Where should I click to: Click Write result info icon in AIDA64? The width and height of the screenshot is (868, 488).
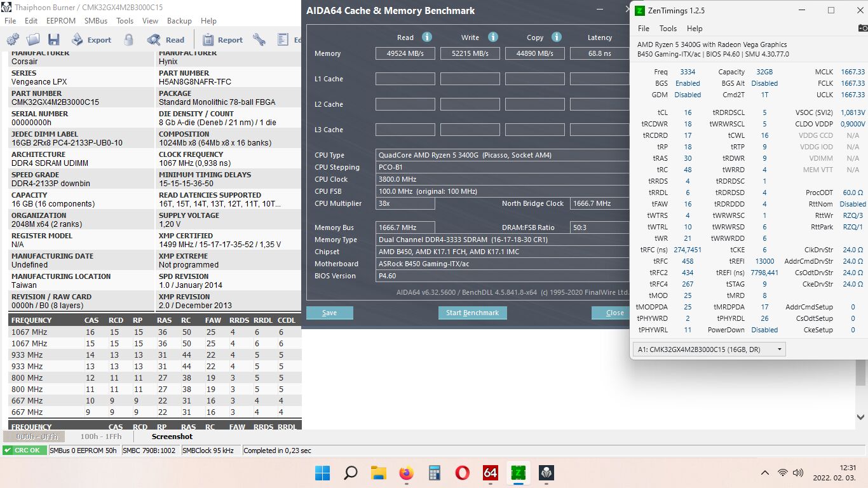[493, 37]
